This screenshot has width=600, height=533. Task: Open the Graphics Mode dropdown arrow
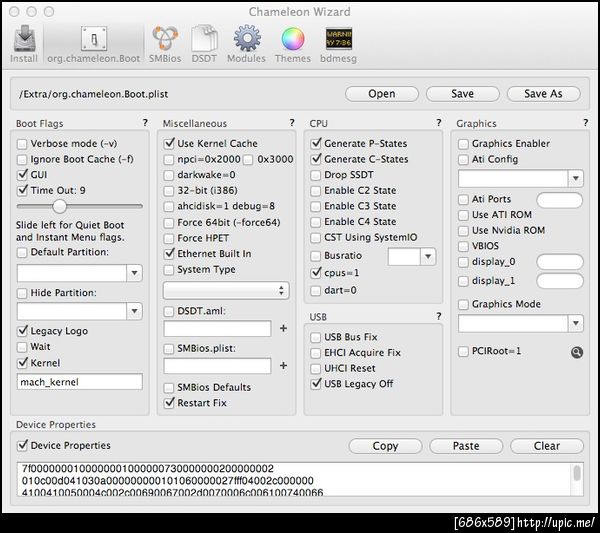point(576,323)
